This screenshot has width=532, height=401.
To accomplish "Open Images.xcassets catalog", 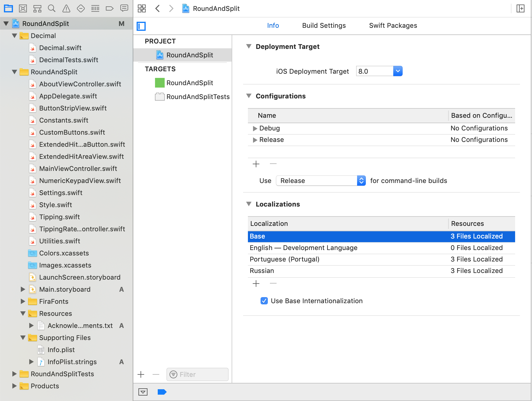I will [65, 265].
